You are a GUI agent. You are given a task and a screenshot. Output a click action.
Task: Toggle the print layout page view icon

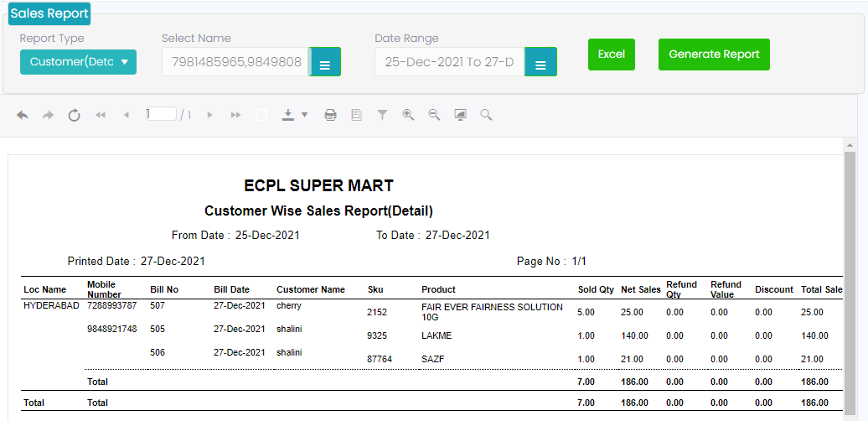356,115
